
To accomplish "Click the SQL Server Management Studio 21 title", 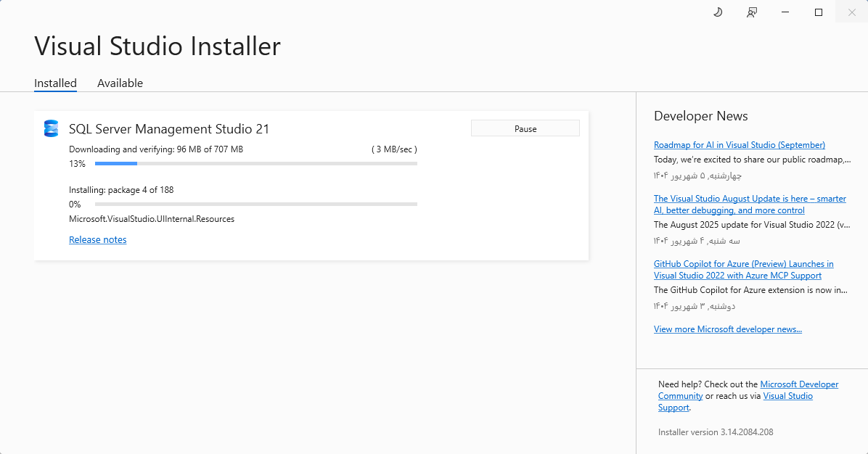I will 168,128.
